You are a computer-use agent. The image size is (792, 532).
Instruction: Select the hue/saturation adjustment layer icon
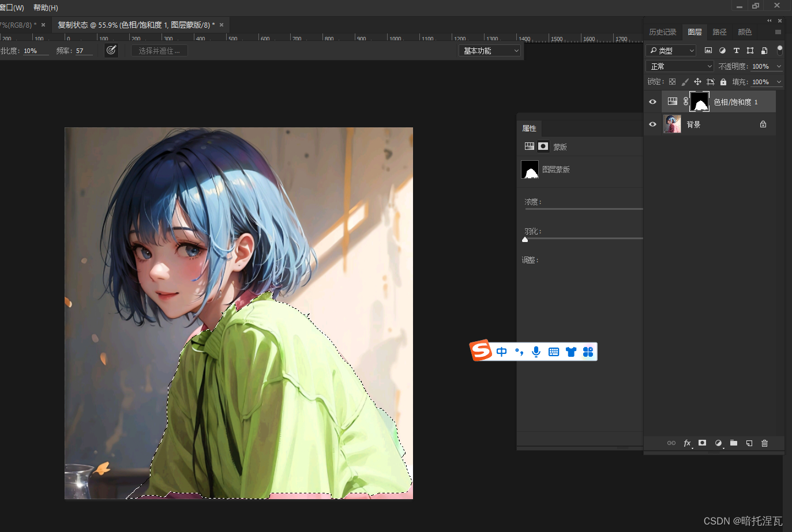coord(673,101)
